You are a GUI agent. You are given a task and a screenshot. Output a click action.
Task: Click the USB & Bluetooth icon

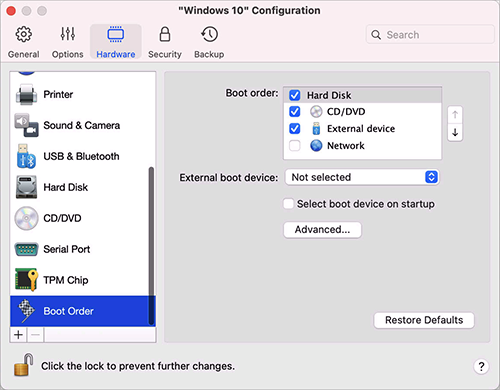click(x=26, y=156)
